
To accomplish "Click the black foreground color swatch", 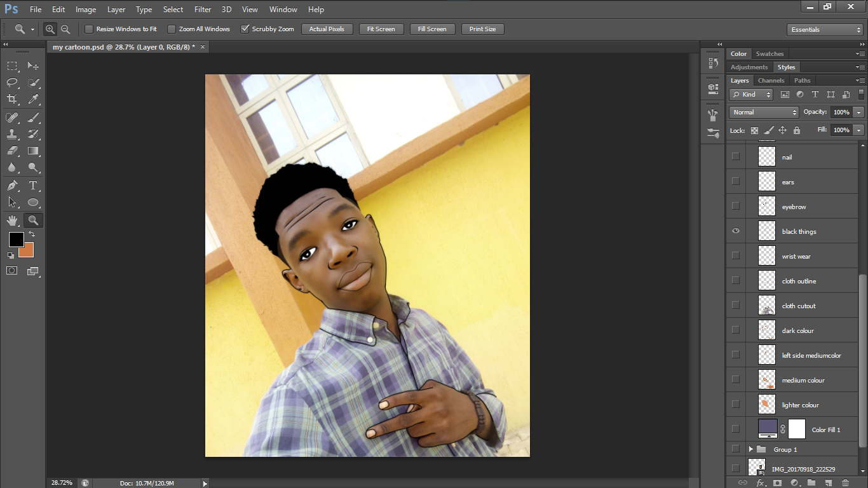I will click(x=16, y=240).
